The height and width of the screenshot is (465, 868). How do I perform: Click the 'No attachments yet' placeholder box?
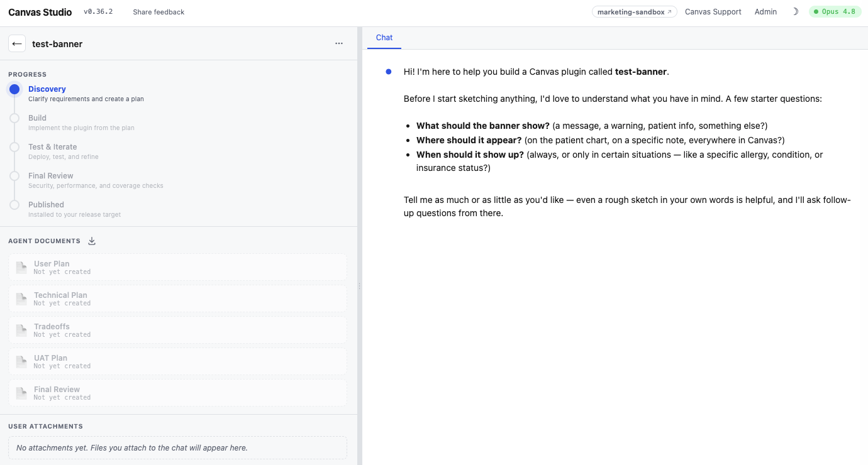point(177,448)
